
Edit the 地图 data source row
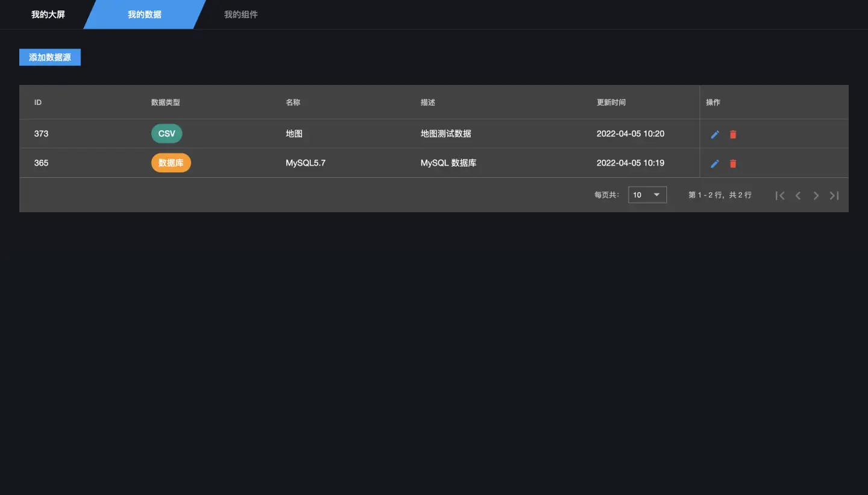(x=715, y=134)
